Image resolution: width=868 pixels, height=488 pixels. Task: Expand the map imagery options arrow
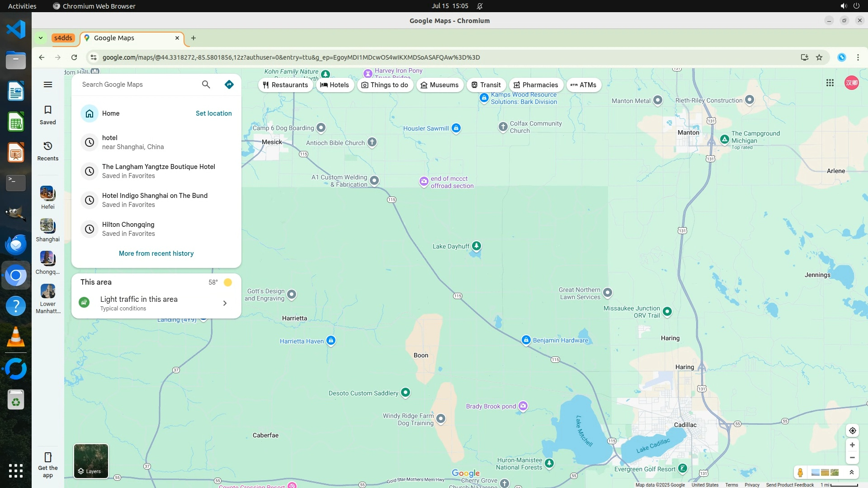[x=852, y=473]
